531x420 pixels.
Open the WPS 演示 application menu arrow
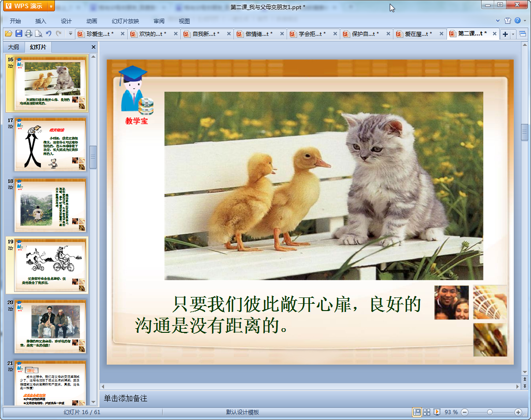click(51, 6)
